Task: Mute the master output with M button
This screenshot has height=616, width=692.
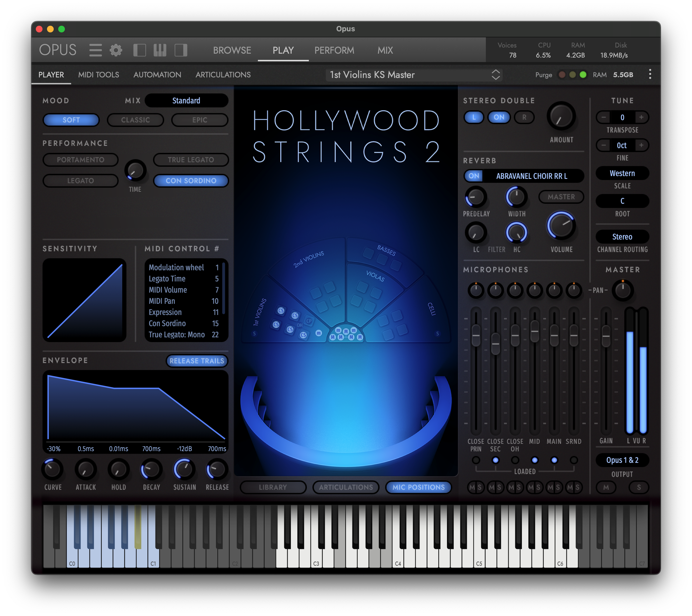Action: [606, 487]
